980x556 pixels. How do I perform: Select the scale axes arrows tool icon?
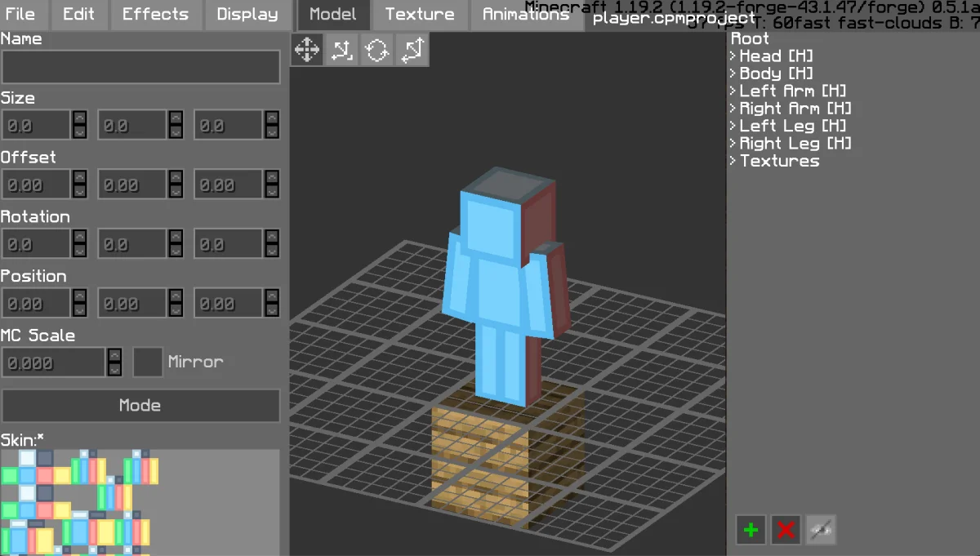412,50
